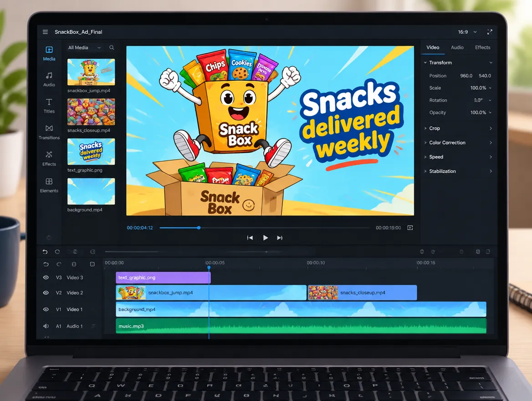Click the Position Y value 540.0
This screenshot has height=401, width=532.
tap(485, 76)
